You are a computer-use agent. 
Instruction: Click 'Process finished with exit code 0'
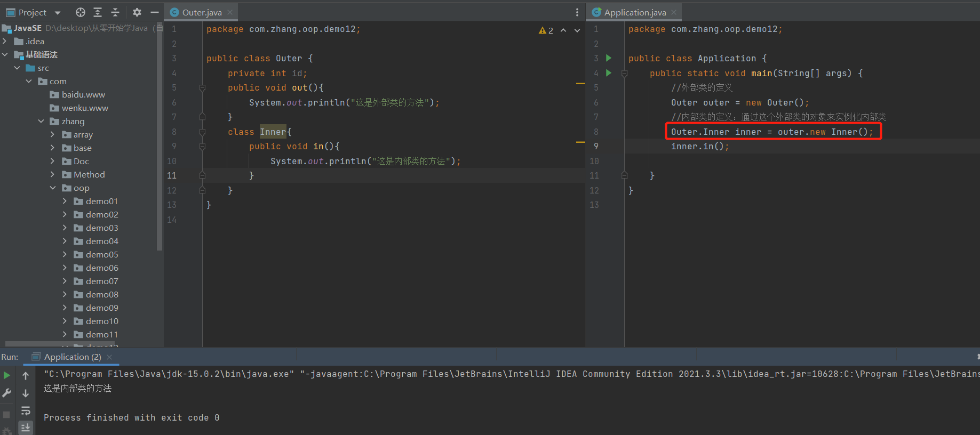132,417
